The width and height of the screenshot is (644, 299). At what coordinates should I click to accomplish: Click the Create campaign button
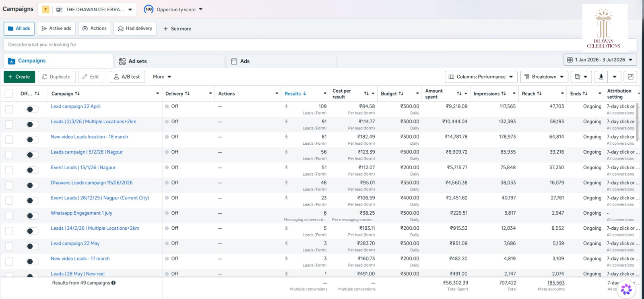pos(19,77)
